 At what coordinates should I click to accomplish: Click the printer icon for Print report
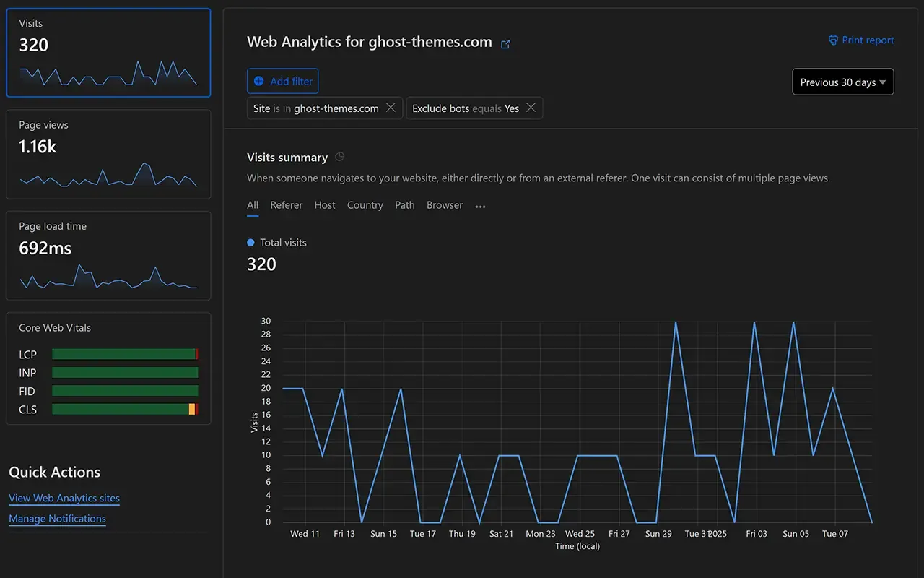[x=833, y=40]
